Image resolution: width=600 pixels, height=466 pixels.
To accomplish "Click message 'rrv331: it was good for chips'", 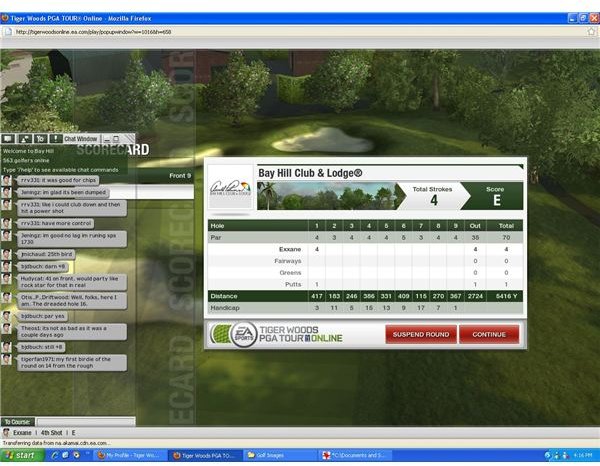I will (58, 180).
